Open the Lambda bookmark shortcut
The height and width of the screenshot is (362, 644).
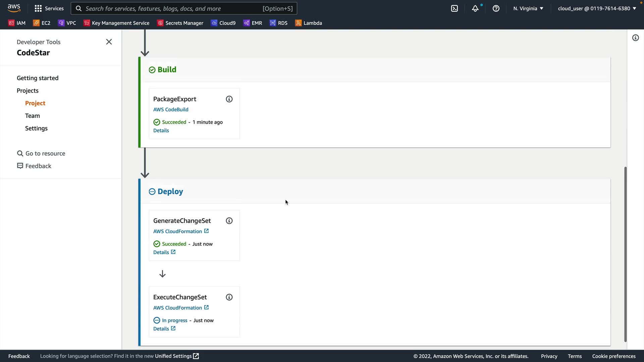click(x=309, y=23)
